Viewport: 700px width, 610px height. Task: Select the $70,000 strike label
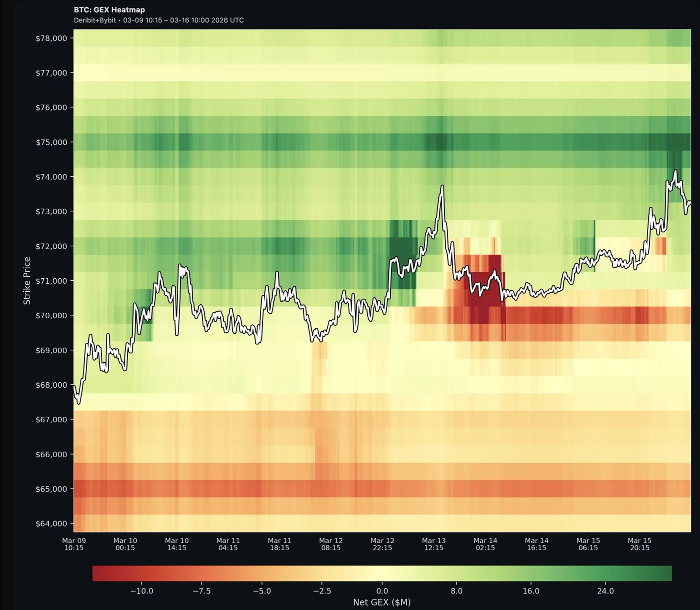pos(51,315)
